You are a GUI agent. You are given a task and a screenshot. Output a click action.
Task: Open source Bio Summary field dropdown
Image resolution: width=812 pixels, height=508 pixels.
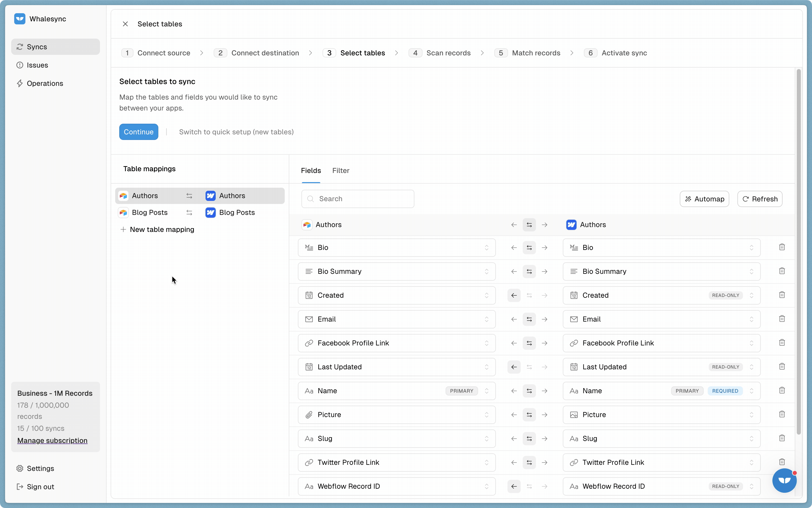click(x=397, y=272)
